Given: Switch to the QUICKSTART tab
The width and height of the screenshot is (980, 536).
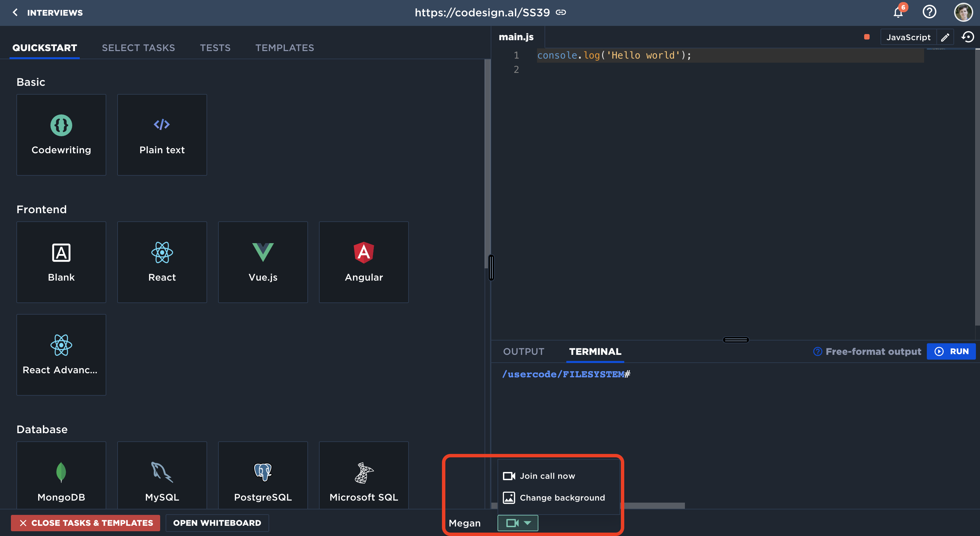Looking at the screenshot, I should click(x=45, y=48).
